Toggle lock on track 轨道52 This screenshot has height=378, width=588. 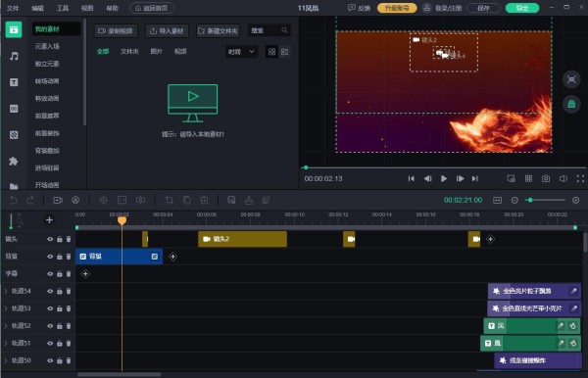(60, 326)
